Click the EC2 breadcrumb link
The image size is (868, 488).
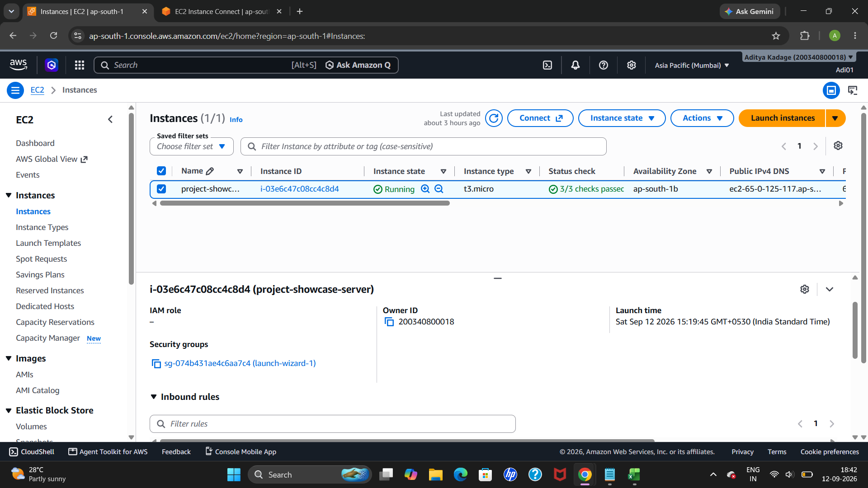[x=37, y=90]
